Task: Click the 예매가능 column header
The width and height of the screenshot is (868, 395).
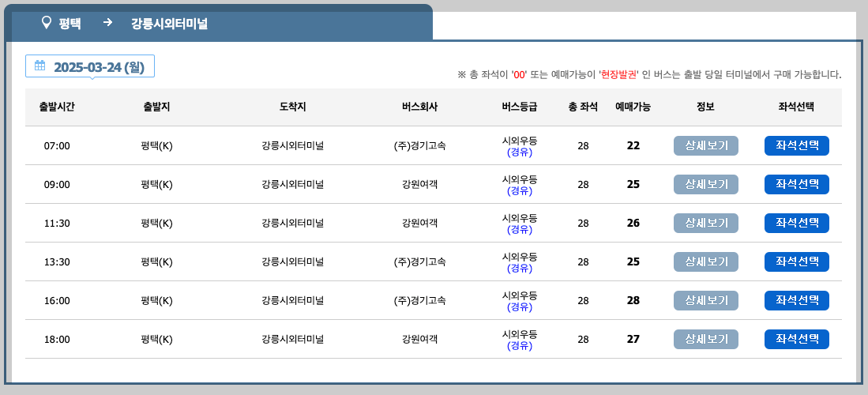Action: pyautogui.click(x=633, y=107)
